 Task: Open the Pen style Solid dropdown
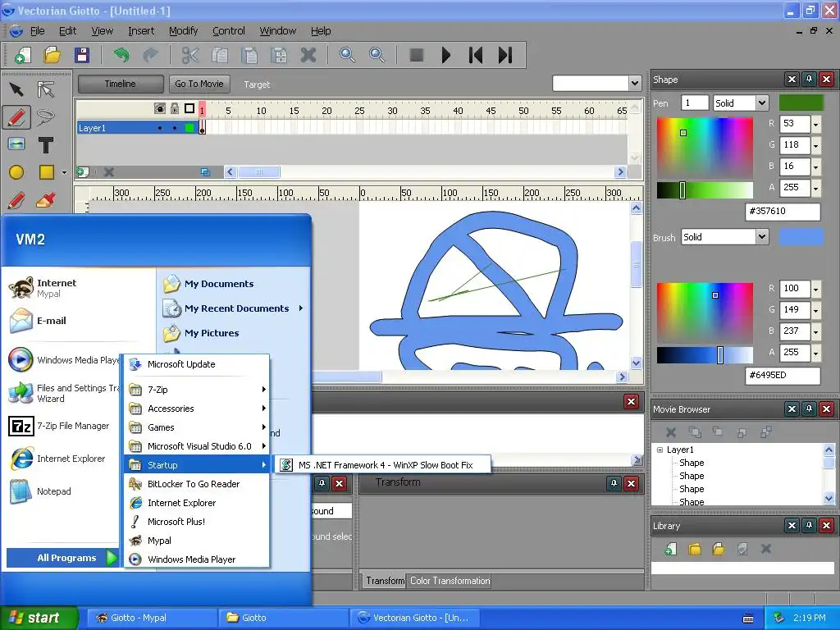762,103
